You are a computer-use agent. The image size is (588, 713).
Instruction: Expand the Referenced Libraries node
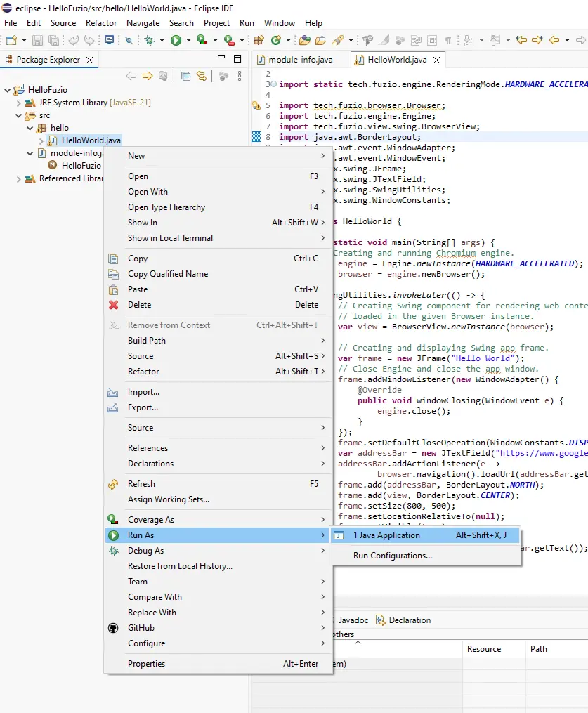(x=19, y=178)
